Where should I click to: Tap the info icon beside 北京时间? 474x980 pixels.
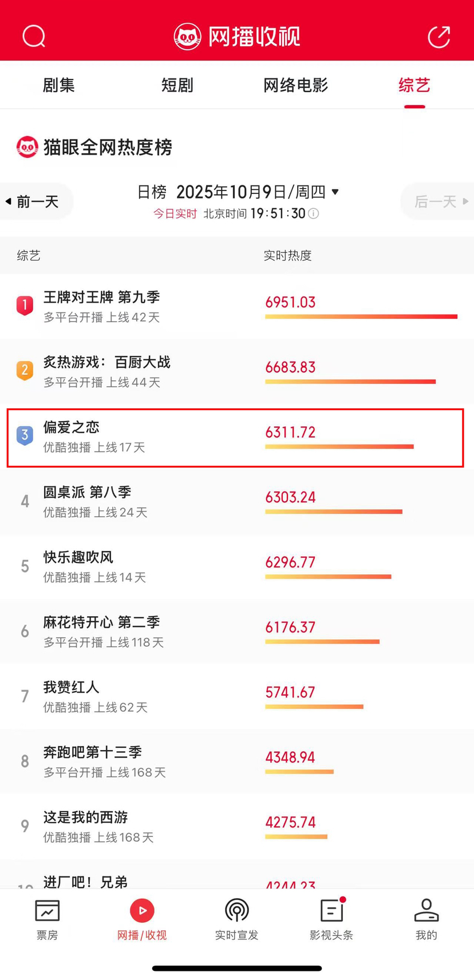tap(314, 214)
